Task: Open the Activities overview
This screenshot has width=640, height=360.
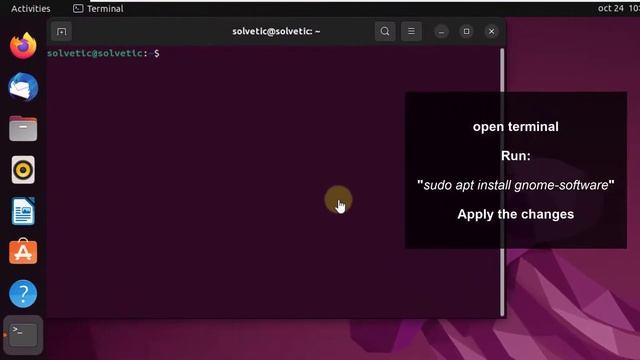Action: point(31,9)
